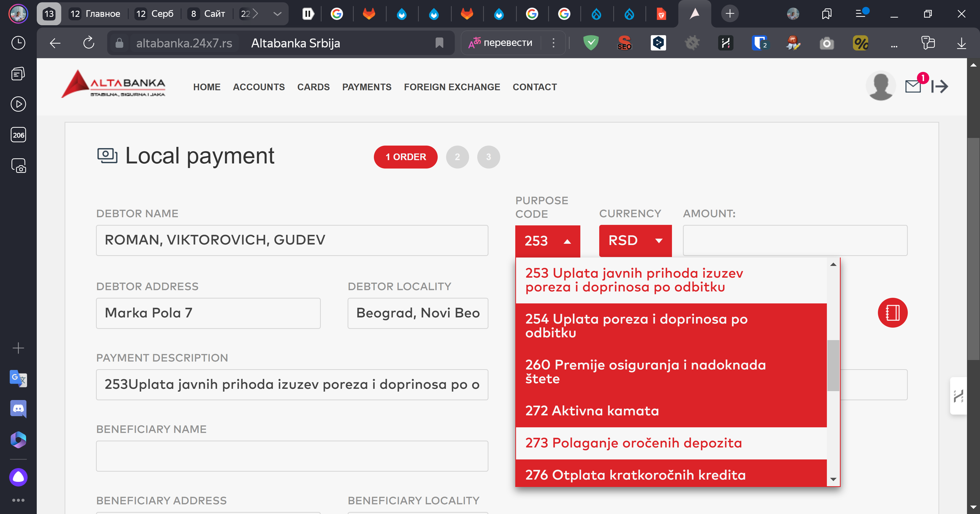Switch to Сайт tab group
The width and height of the screenshot is (980, 514).
207,14
